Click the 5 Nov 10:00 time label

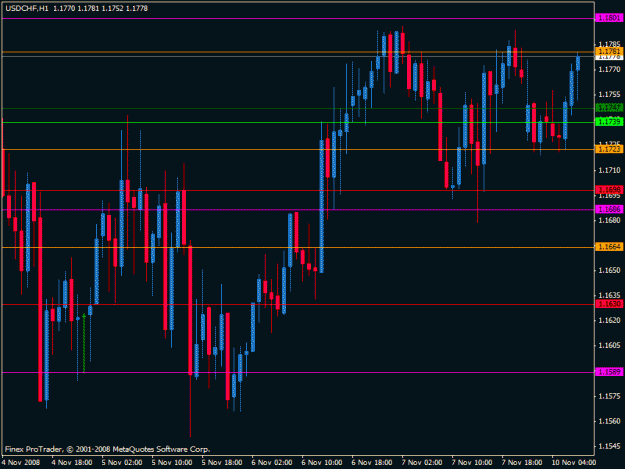[172, 463]
